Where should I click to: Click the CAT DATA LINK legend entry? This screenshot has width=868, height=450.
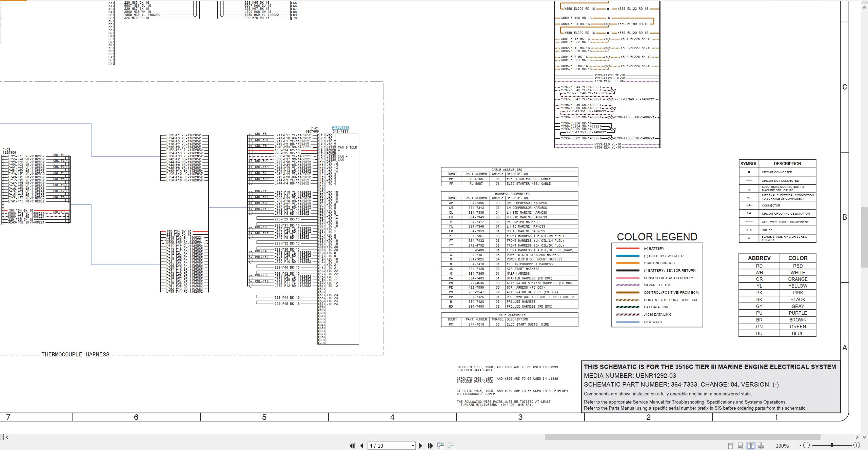coord(656,307)
